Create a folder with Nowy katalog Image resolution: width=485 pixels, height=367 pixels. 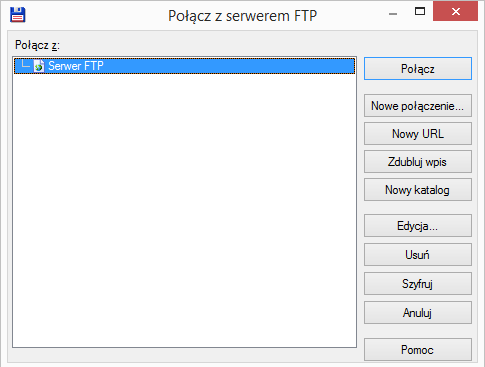pyautogui.click(x=418, y=190)
